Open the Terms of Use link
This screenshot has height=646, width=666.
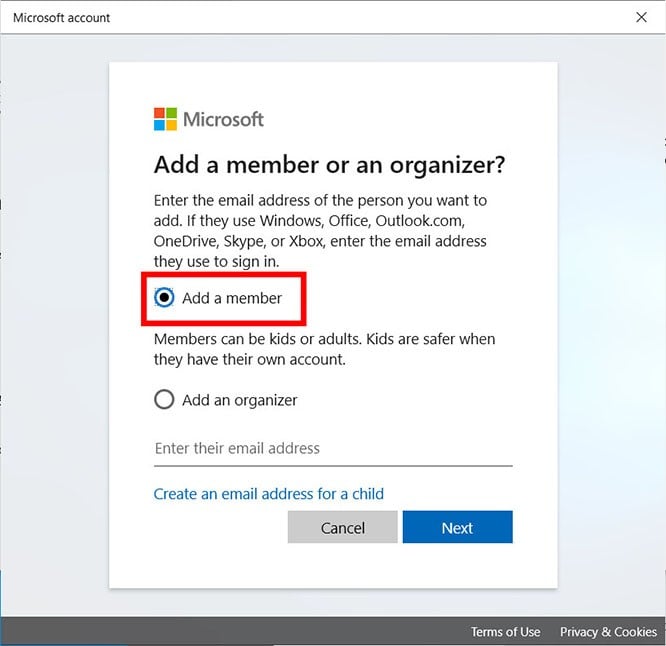(x=505, y=632)
